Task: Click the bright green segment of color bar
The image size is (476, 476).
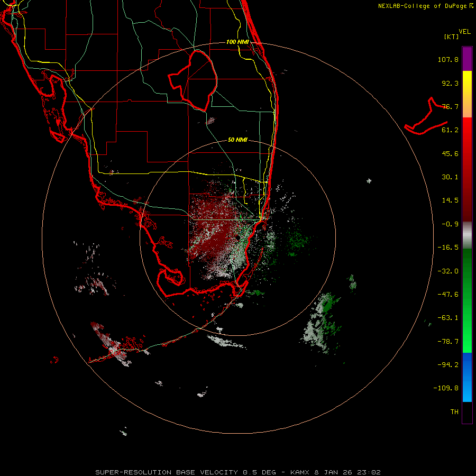Action: click(x=467, y=334)
